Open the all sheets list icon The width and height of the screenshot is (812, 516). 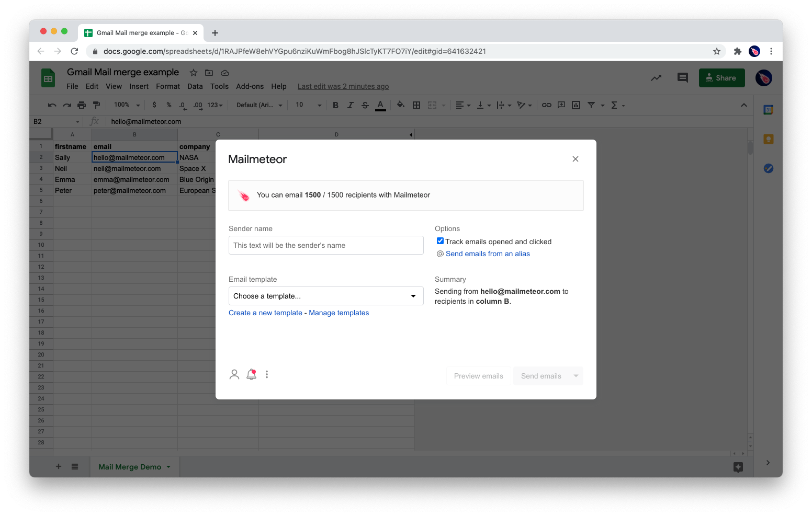[75, 466]
